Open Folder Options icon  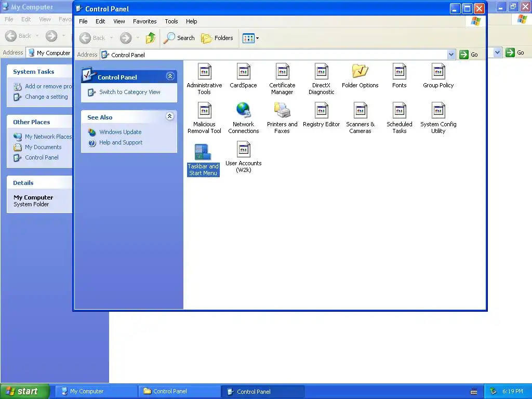(x=360, y=76)
